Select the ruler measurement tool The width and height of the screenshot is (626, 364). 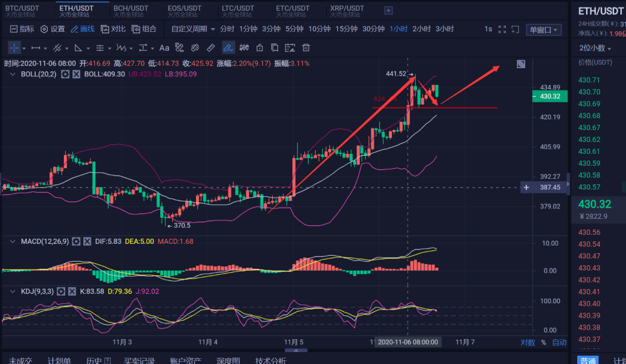click(x=211, y=48)
